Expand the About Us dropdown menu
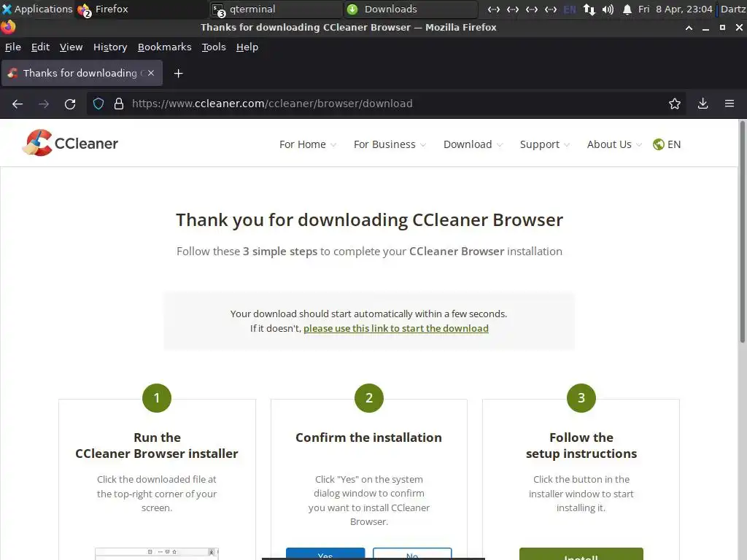Screen dimensions: 747x560 [614, 144]
